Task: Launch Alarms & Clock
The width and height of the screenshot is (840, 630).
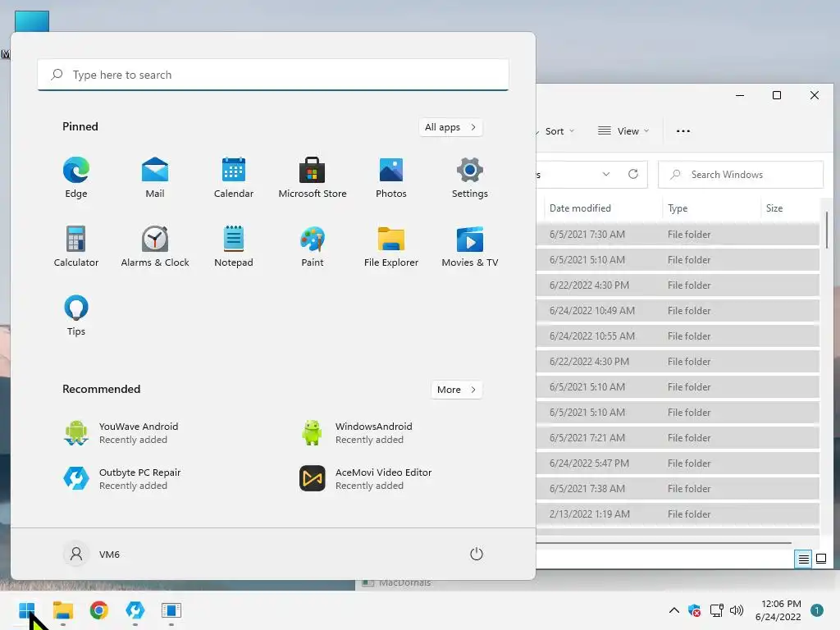Action: click(155, 246)
